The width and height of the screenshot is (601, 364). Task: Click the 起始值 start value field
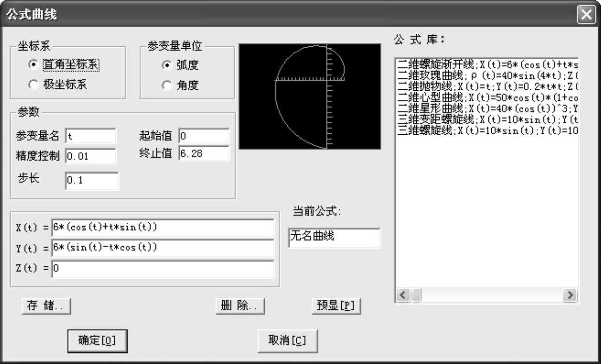(x=204, y=136)
